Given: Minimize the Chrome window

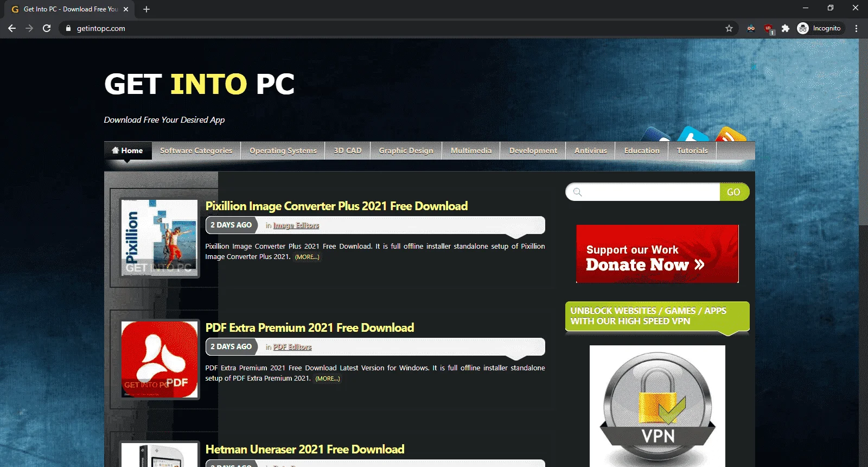Looking at the screenshot, I should coord(806,8).
